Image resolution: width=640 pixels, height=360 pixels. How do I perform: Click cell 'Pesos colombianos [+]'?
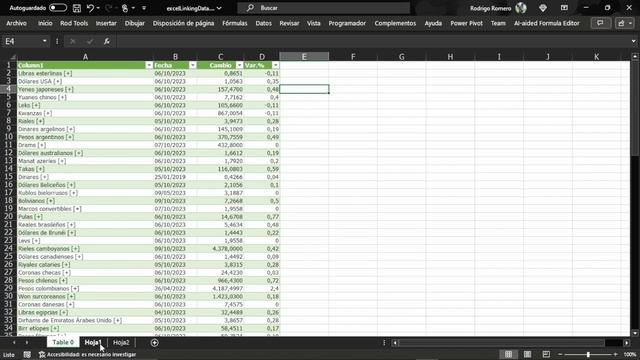pyautogui.click(x=85, y=289)
